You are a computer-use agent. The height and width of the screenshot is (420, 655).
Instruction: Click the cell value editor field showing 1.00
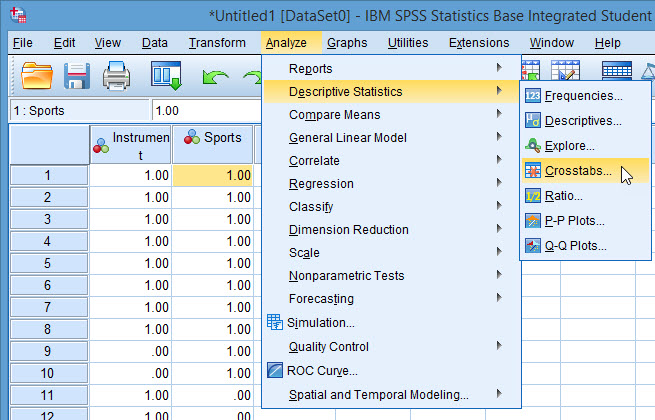click(207, 111)
